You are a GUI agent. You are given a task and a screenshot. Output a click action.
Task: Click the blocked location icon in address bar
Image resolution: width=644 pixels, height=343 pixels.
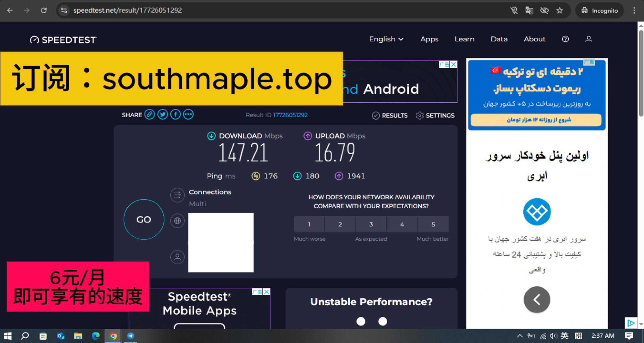514,10
